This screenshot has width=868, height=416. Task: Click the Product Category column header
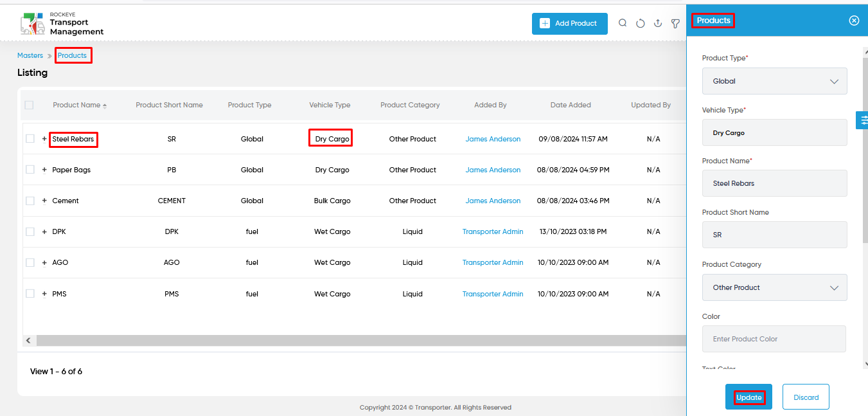pos(410,105)
